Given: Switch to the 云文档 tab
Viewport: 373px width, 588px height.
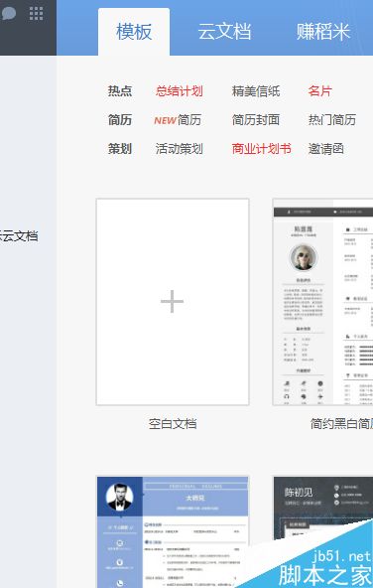Looking at the screenshot, I should [224, 32].
